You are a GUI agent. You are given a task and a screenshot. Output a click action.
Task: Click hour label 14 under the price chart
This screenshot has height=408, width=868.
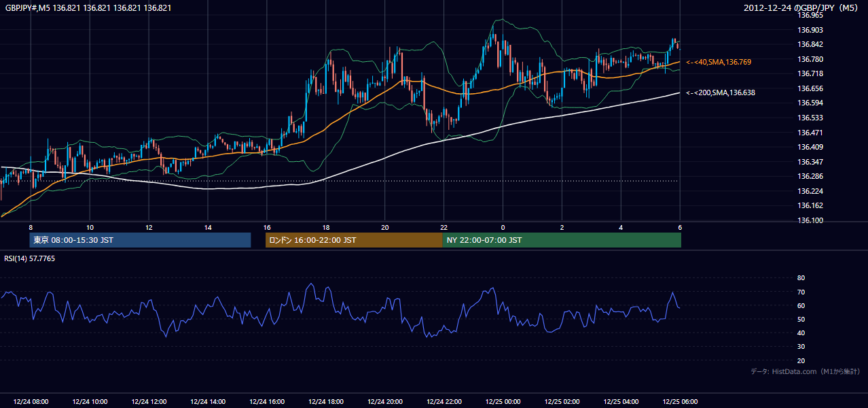(208, 227)
